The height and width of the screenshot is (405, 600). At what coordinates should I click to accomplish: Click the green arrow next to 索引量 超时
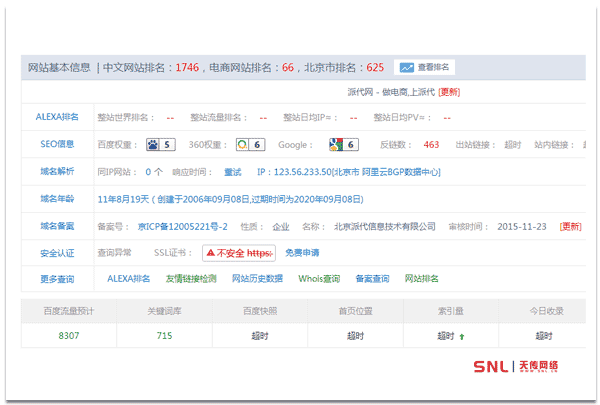click(462, 337)
